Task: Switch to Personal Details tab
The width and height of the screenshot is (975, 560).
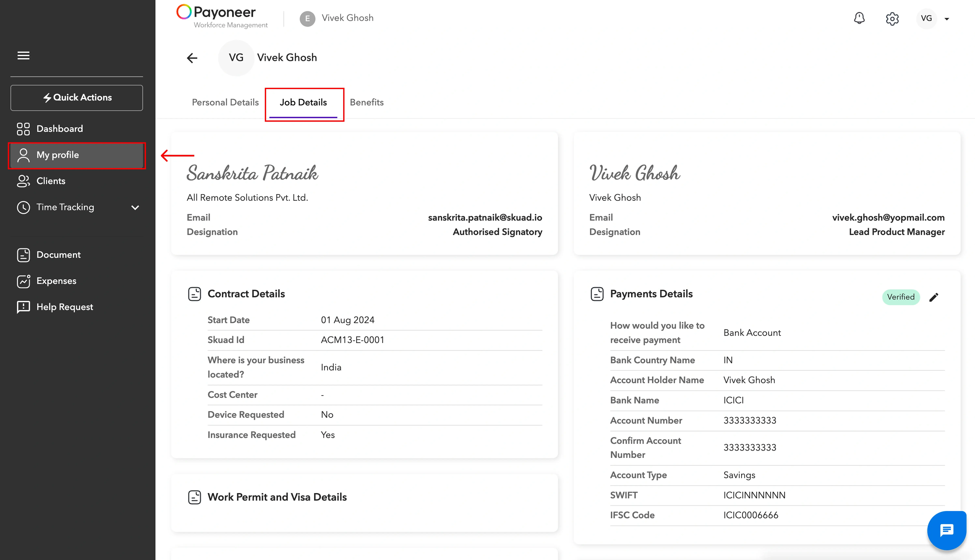Action: [225, 102]
